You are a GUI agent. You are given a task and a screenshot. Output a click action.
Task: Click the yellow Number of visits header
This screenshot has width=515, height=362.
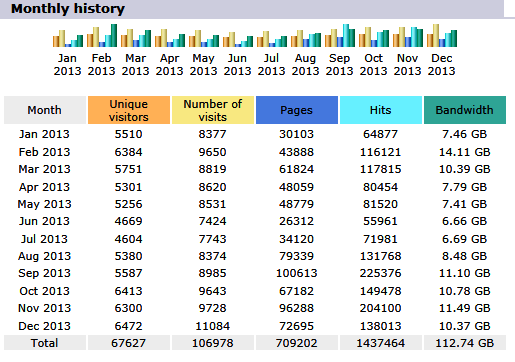point(213,110)
